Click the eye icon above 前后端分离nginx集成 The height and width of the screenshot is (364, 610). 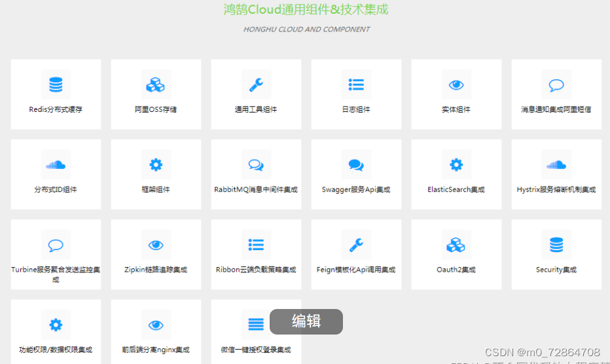156,325
